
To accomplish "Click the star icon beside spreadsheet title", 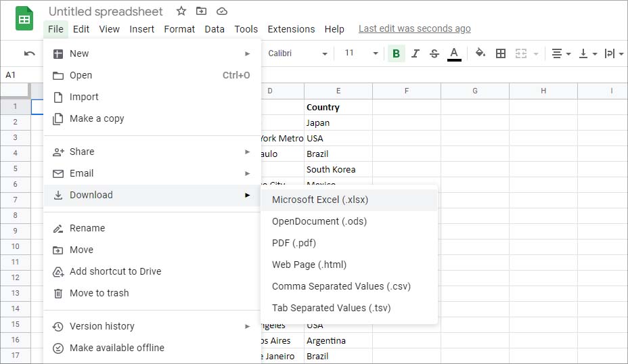I will [181, 12].
